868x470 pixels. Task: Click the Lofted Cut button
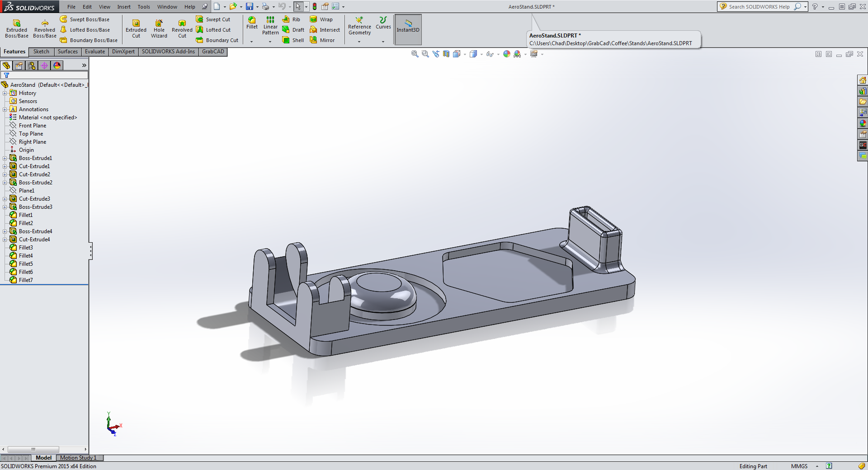(213, 30)
